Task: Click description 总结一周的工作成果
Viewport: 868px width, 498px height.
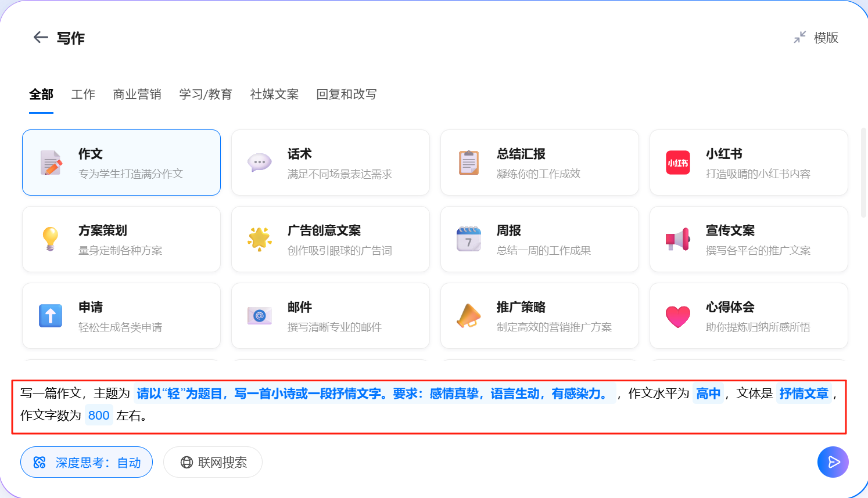Action: coord(544,250)
